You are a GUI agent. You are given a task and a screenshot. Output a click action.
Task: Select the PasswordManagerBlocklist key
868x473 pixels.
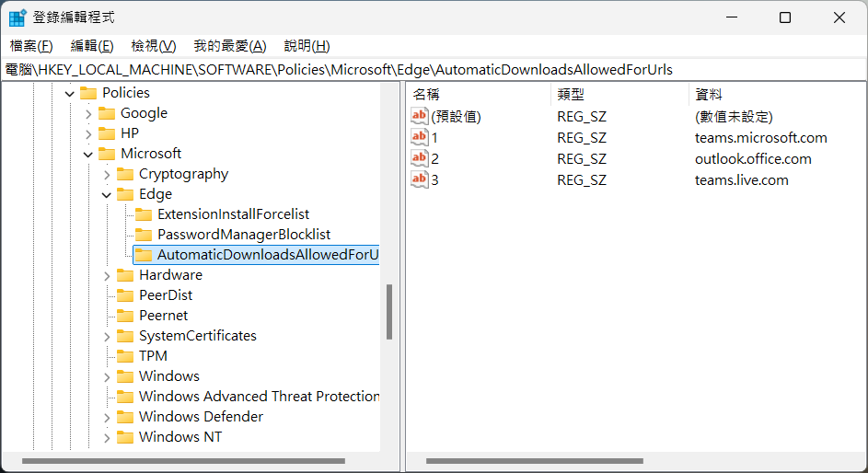click(244, 235)
